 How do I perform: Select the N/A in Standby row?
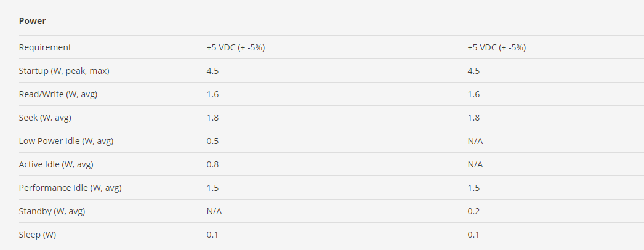coord(214,211)
